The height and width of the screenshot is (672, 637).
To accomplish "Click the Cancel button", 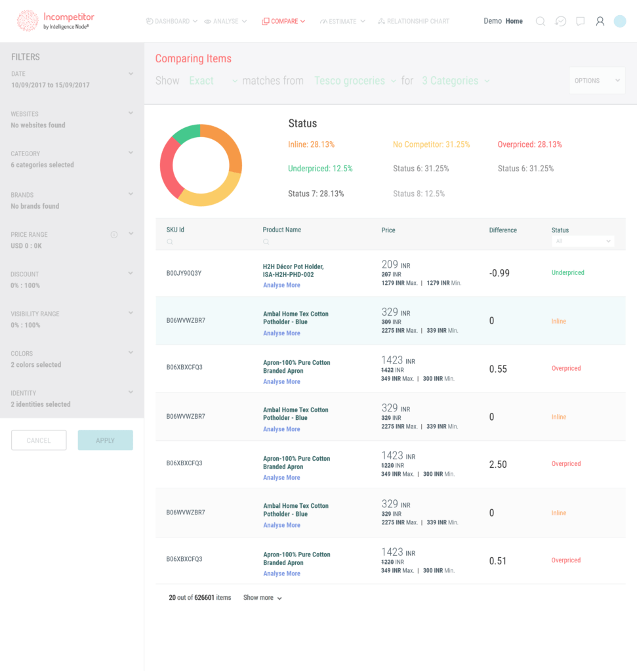I will [x=39, y=440].
